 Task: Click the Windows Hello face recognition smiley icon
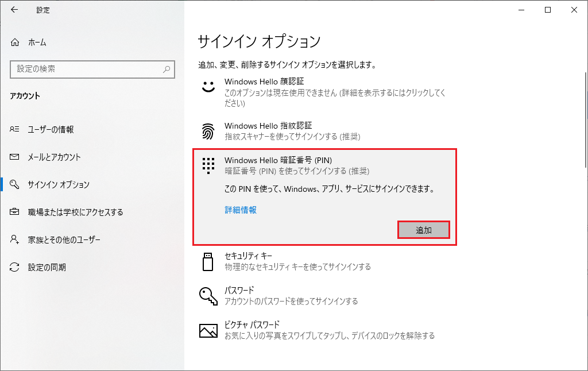(x=207, y=87)
